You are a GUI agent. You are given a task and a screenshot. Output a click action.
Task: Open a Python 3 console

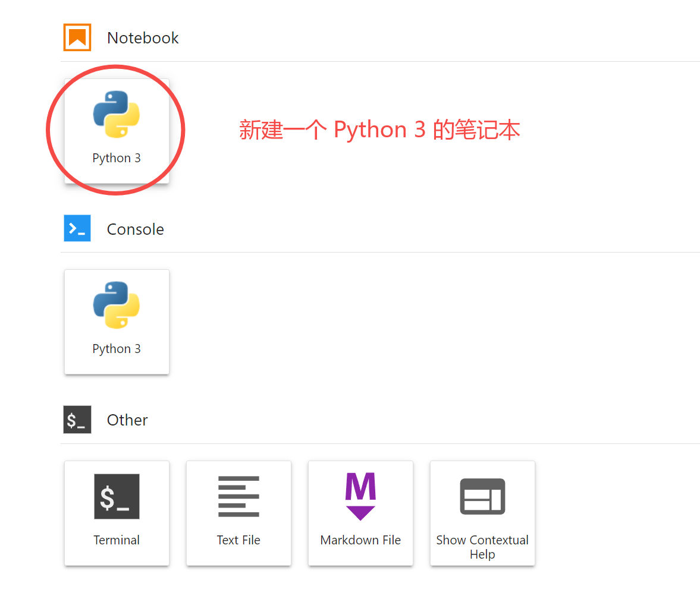(x=117, y=322)
